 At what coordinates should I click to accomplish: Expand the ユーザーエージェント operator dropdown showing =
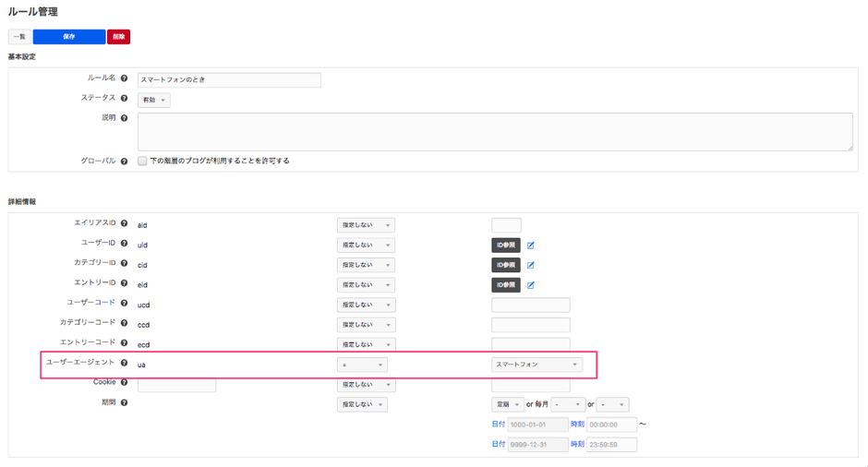[x=362, y=365]
